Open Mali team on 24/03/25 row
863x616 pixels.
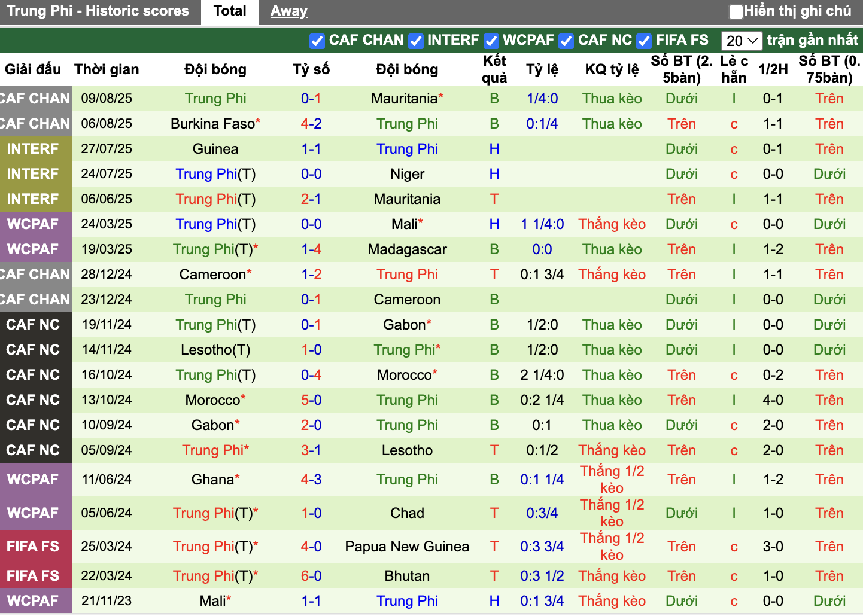[405, 224]
